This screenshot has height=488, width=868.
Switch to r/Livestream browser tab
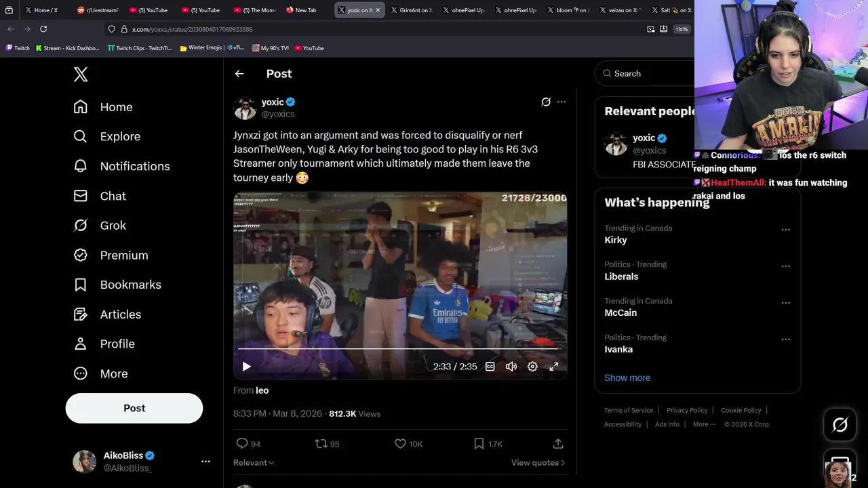pyautogui.click(x=99, y=10)
